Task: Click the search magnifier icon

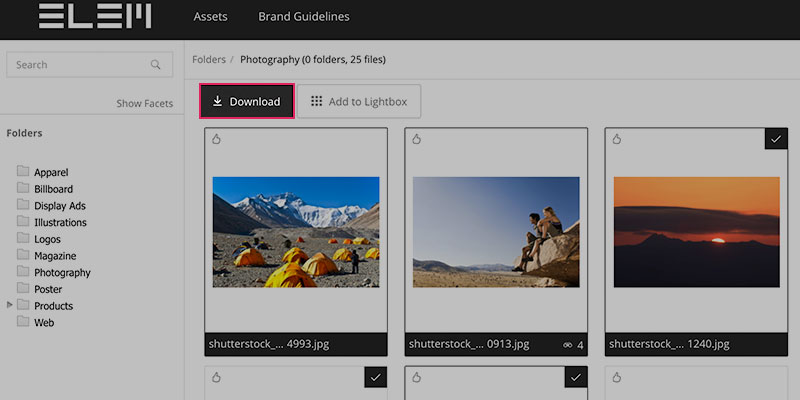Action: point(155,65)
